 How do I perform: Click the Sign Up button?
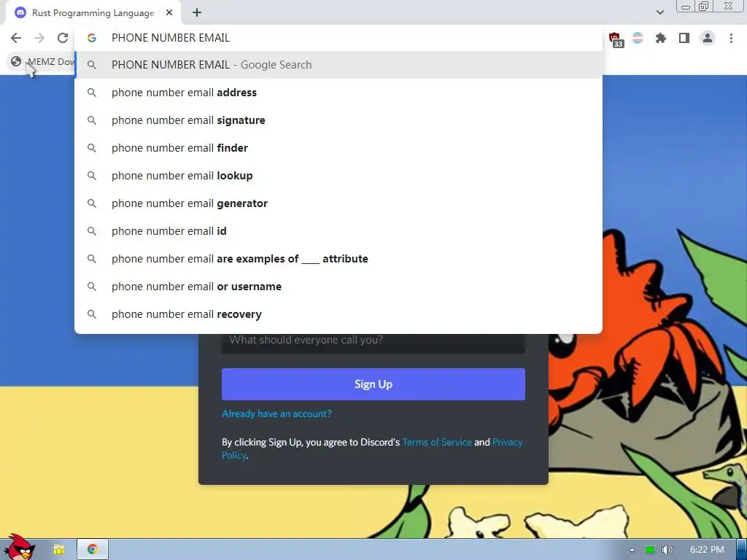pyautogui.click(x=373, y=384)
